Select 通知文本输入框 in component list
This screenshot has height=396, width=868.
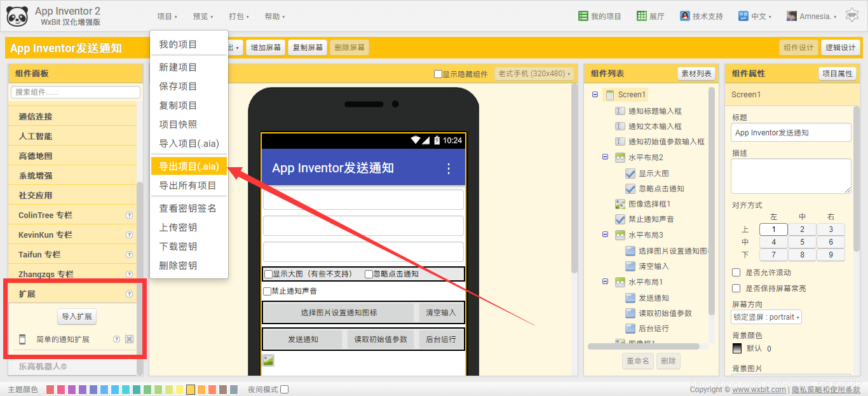tap(655, 126)
